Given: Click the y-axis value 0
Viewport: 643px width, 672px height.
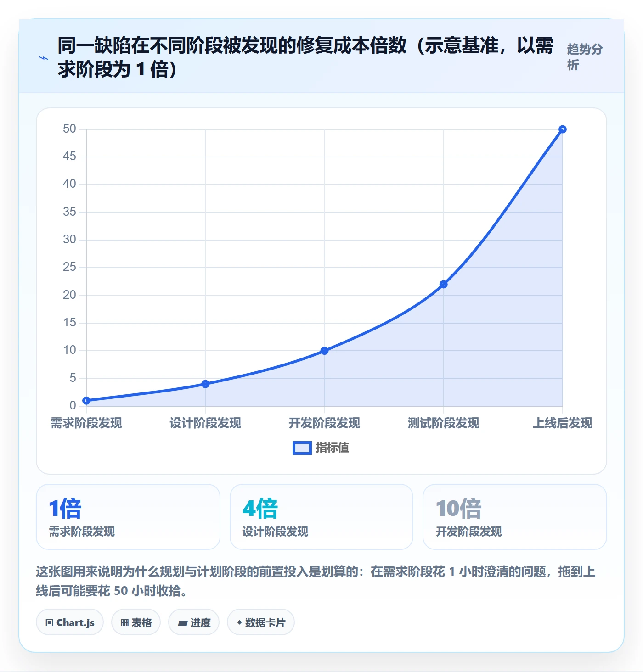Looking at the screenshot, I should click(x=73, y=405).
